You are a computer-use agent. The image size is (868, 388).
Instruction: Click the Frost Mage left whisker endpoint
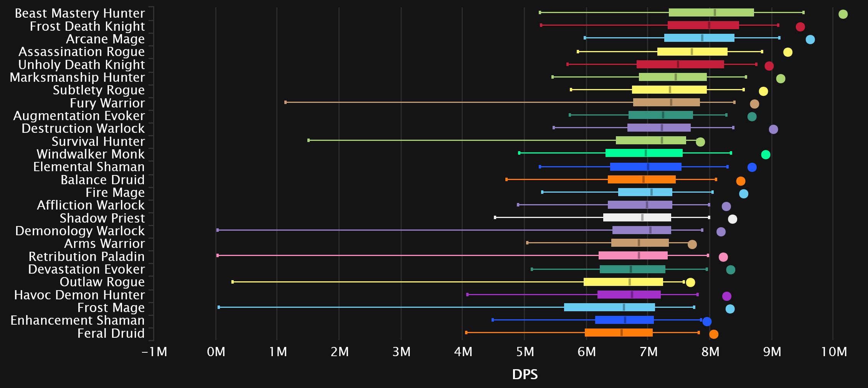(219, 307)
